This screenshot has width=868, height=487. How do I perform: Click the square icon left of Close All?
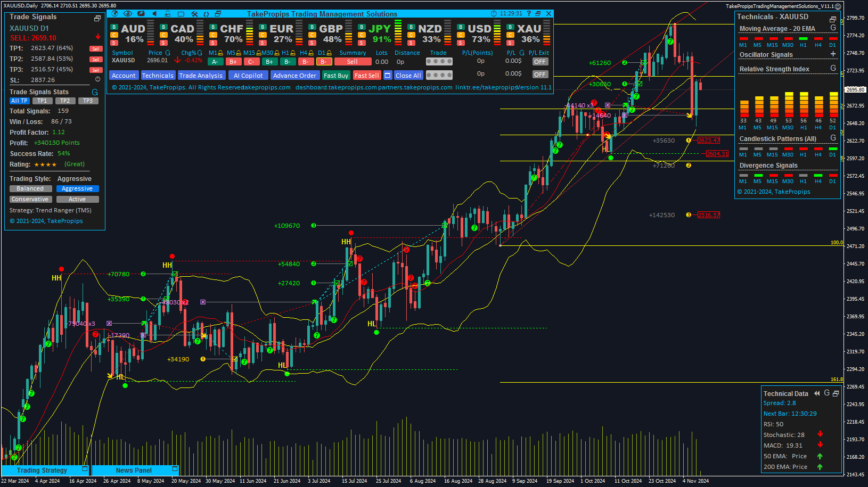388,76
